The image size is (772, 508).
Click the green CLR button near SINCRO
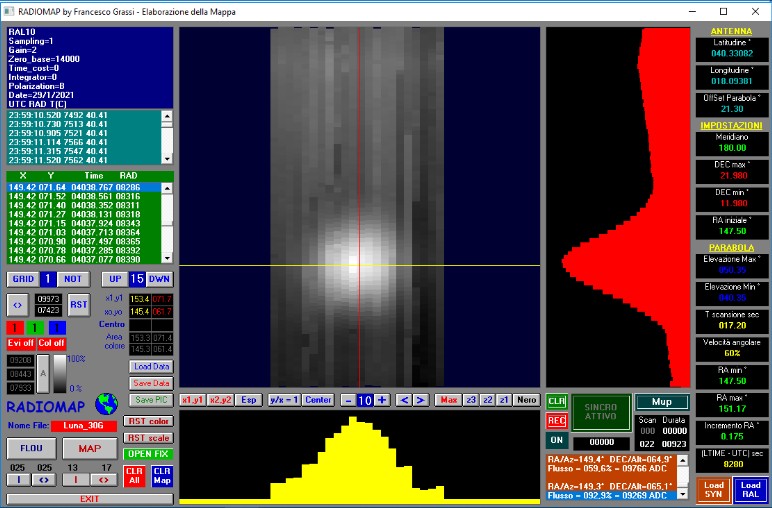tap(557, 402)
